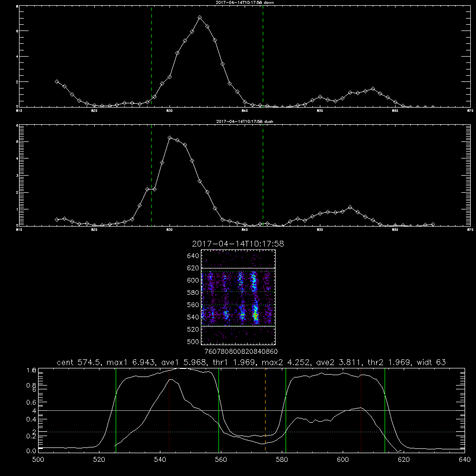The width and height of the screenshot is (476, 476).
Task: Click the 600 label on bottom plot x-axis
Action: (343, 460)
